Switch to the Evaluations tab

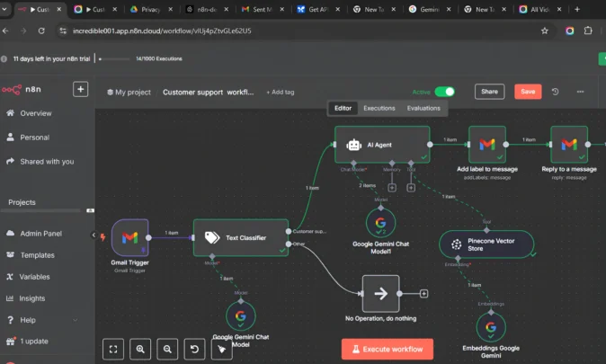pos(423,108)
